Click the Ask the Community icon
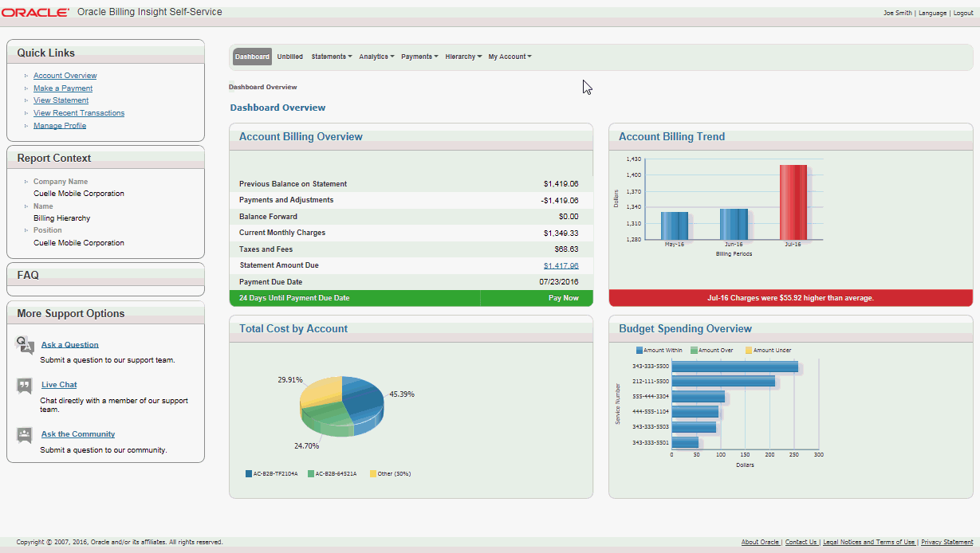This screenshot has height=553, width=980. point(25,435)
